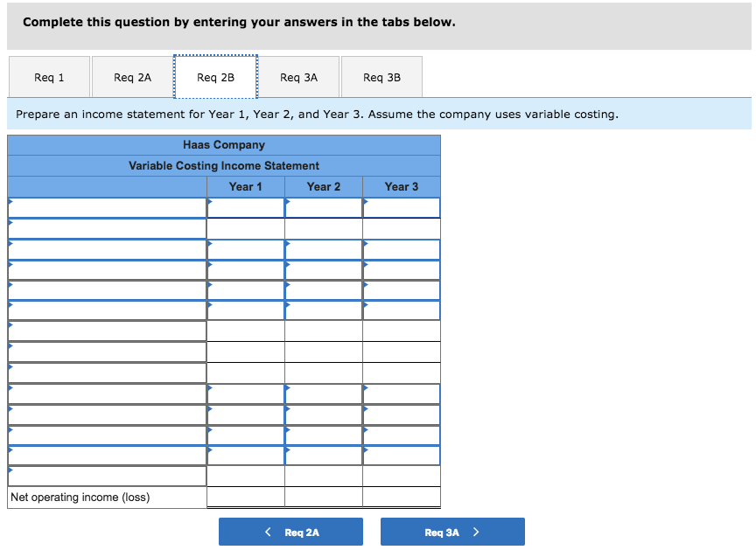Open the second row label cell picker

point(107,227)
